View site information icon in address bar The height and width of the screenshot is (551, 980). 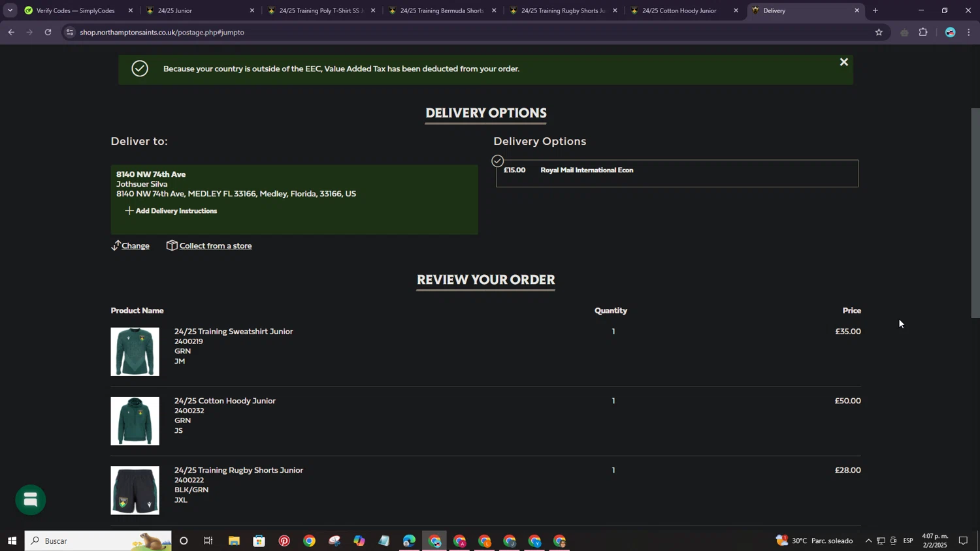70,32
